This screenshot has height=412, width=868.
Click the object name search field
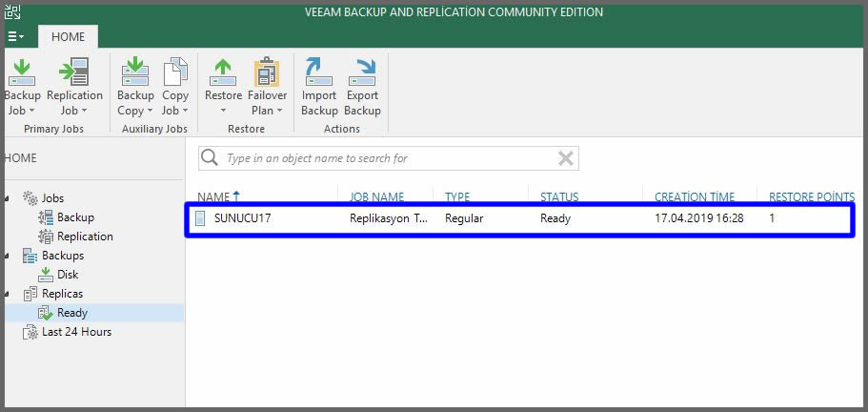tap(381, 158)
